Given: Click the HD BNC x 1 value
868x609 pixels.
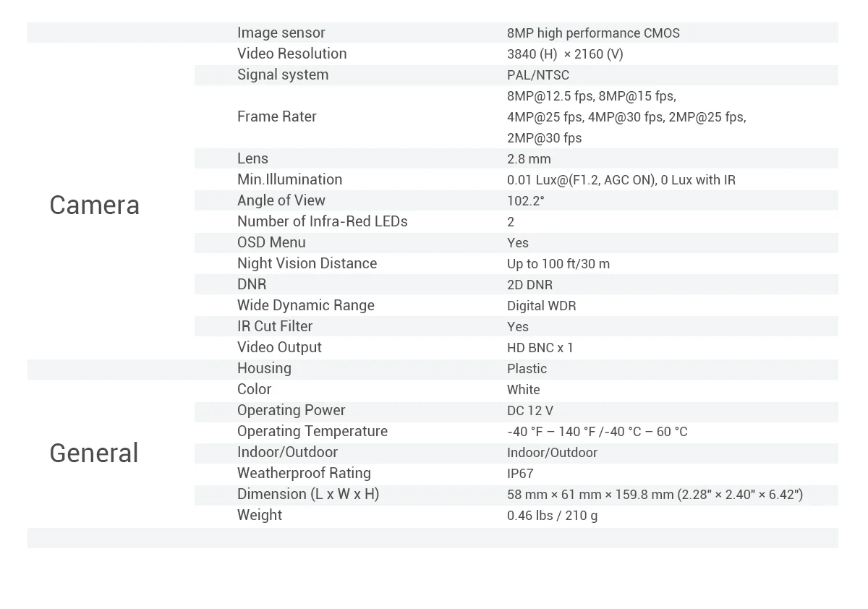Looking at the screenshot, I should coord(540,348).
